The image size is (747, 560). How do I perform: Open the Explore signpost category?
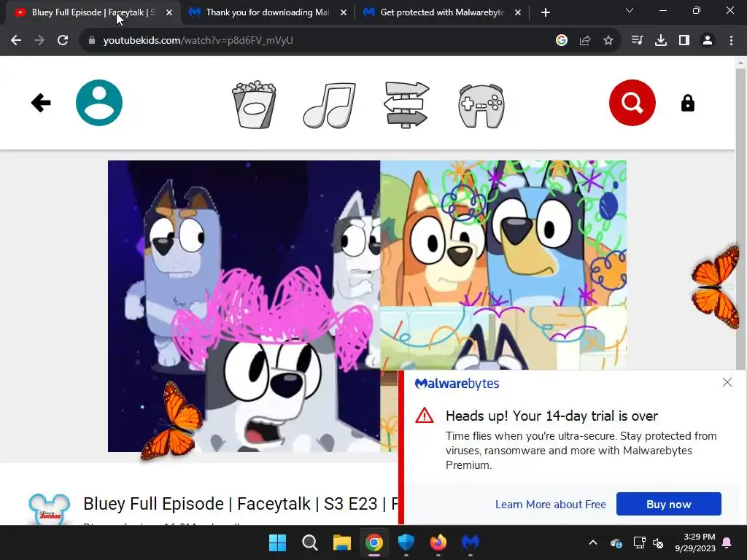[406, 104]
